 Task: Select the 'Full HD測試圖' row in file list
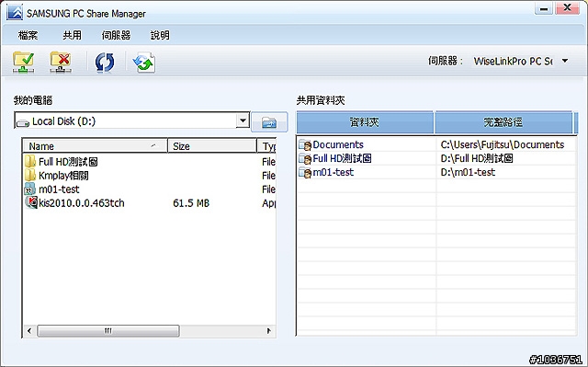point(150,162)
